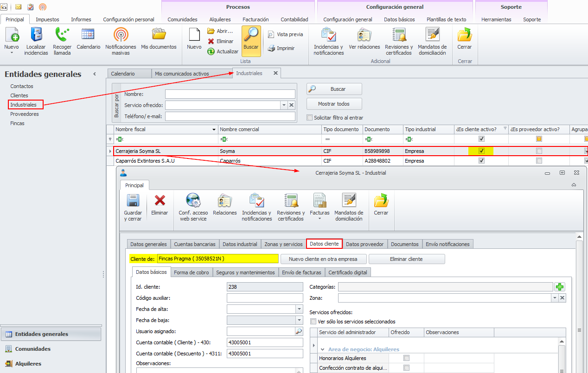
Task: Click Abrir in the Lista group
Action: click(x=220, y=31)
